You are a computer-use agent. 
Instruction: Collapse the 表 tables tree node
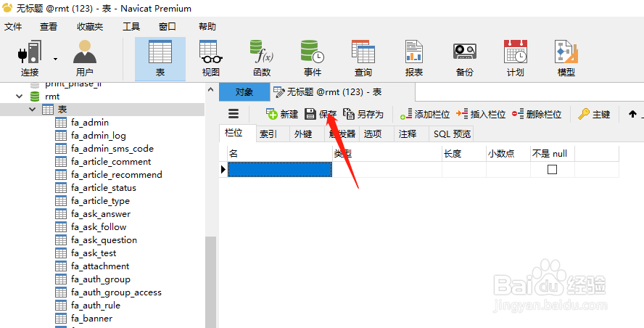[32, 110]
